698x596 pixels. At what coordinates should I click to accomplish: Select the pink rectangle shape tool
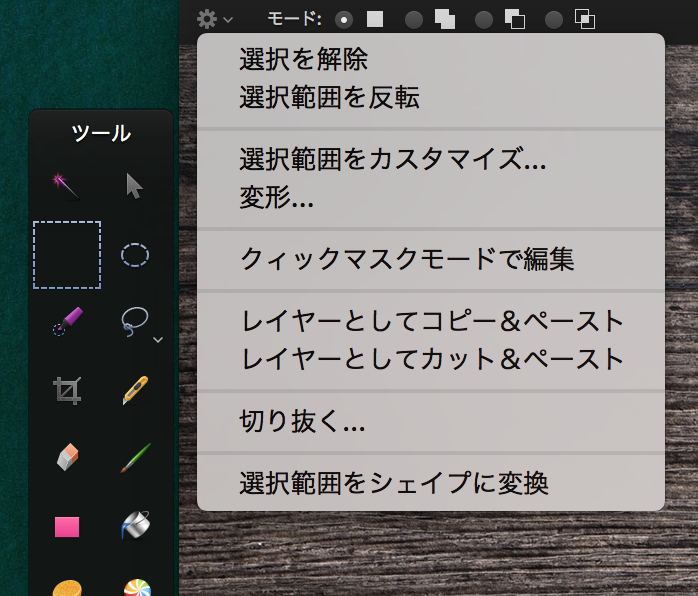coord(67,526)
